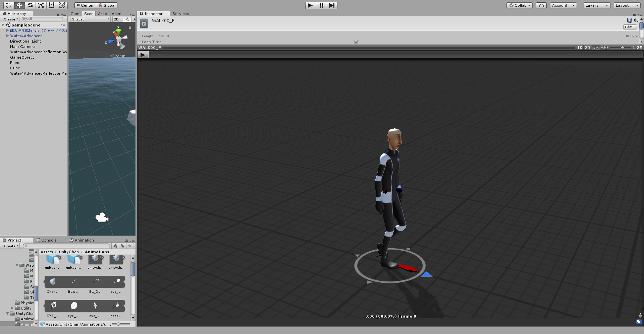Select the combined Transform tool
The image size is (644, 334).
pos(62,5)
